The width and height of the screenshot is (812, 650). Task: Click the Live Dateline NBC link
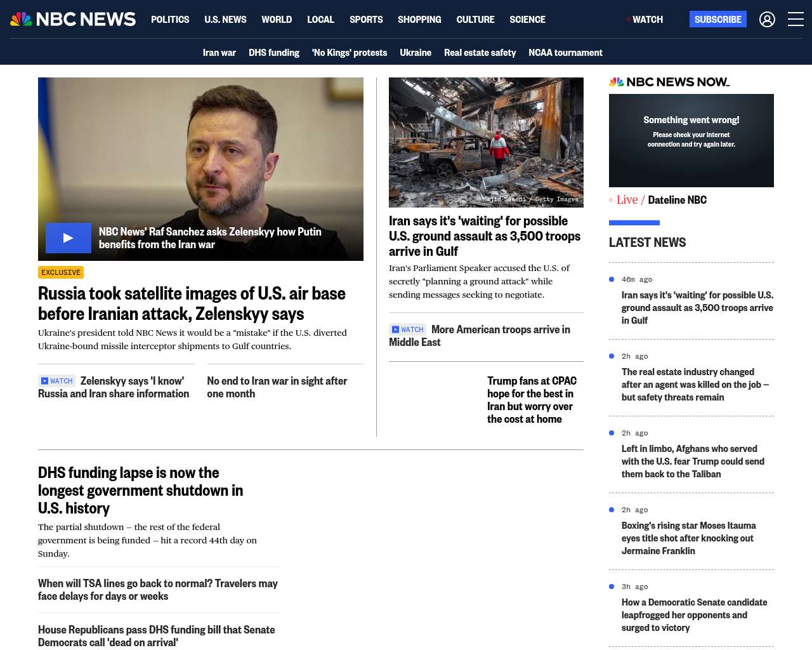[x=661, y=200]
